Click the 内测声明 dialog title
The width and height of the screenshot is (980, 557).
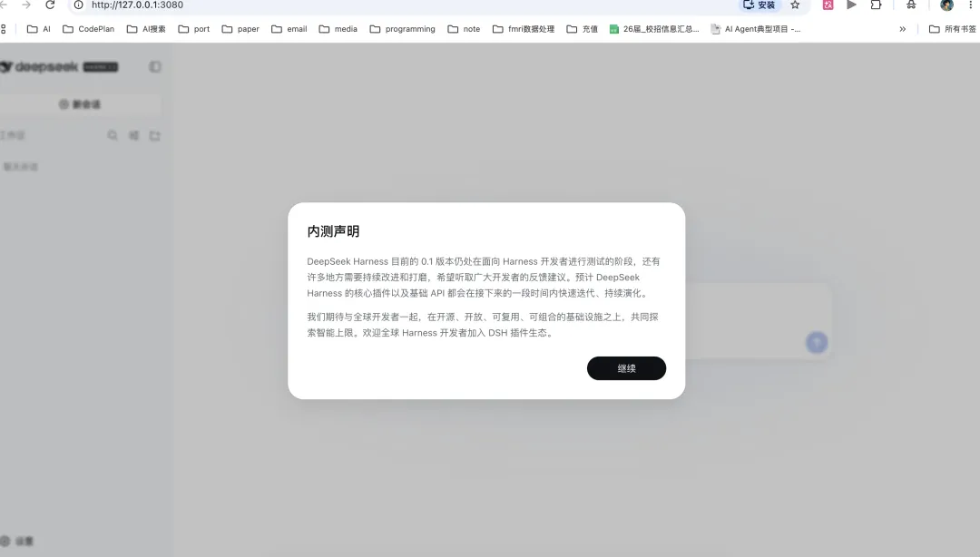pyautogui.click(x=333, y=231)
